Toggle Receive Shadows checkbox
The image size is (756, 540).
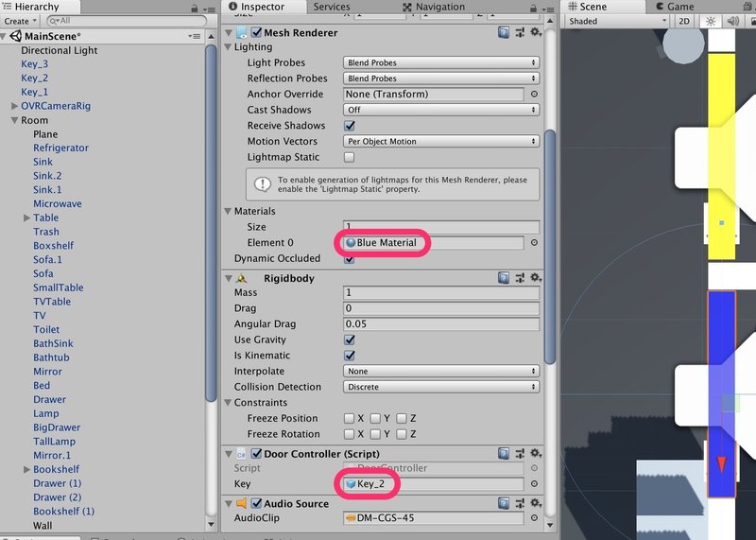coord(350,126)
